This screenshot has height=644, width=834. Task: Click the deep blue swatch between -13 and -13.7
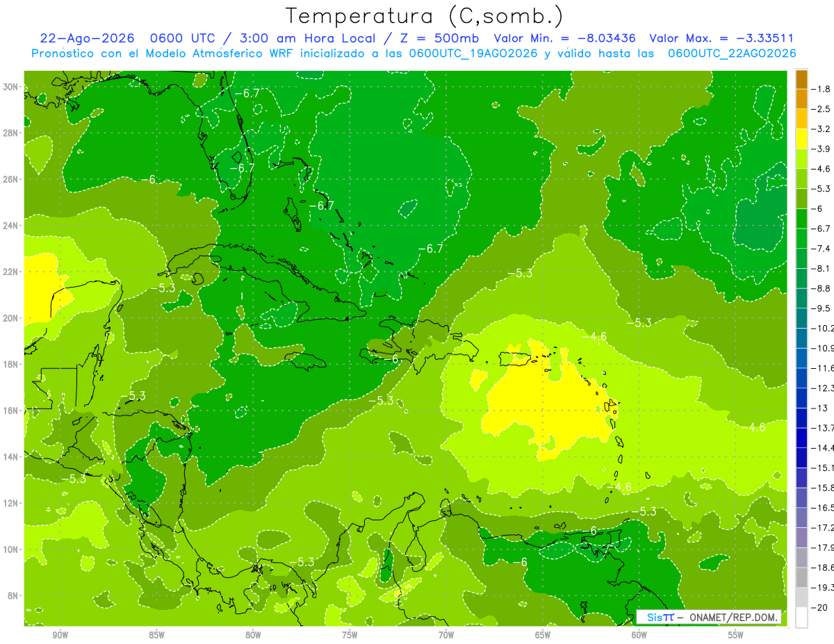tap(801, 418)
